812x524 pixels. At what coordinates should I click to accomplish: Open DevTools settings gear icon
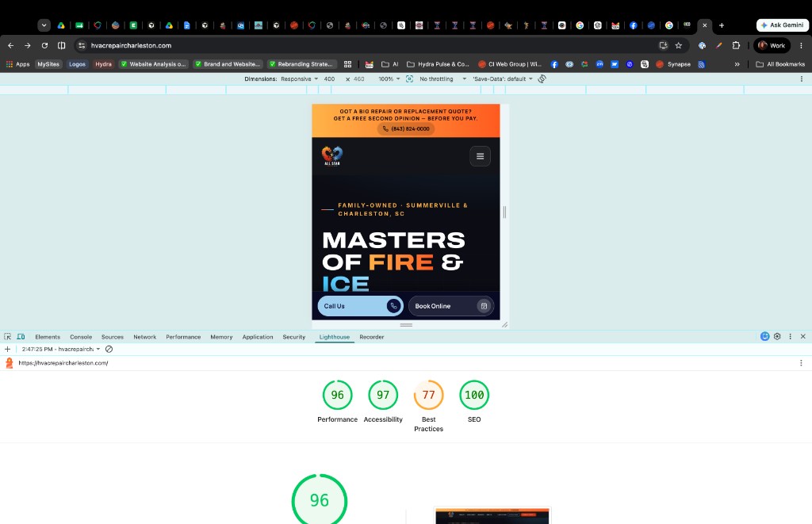(x=777, y=337)
